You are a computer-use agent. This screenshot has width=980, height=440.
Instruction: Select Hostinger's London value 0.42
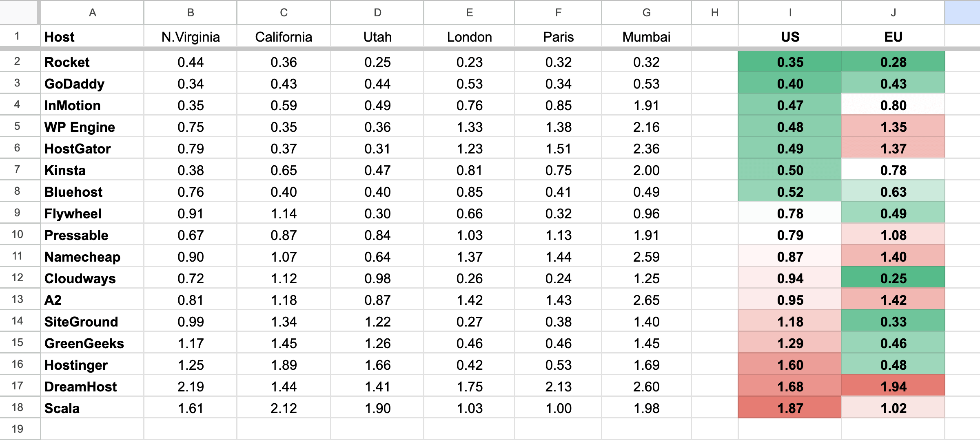[x=469, y=364]
